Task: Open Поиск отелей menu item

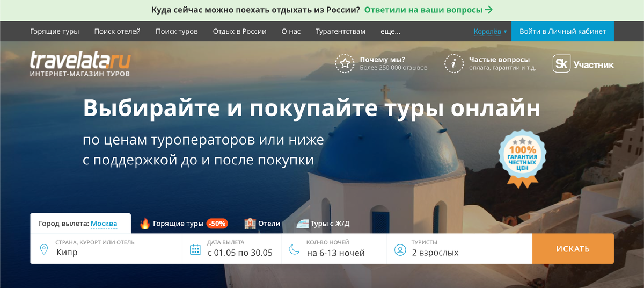Action: 117,32
